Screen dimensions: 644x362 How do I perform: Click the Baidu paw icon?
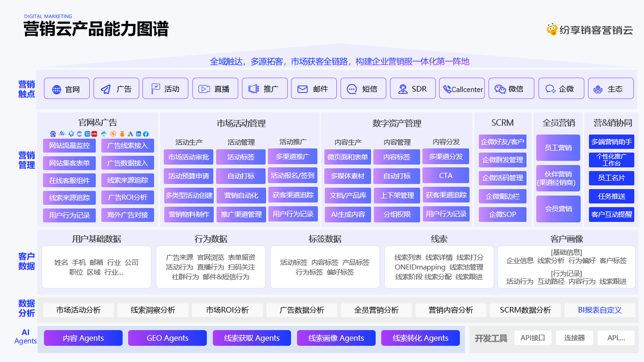pos(53,134)
